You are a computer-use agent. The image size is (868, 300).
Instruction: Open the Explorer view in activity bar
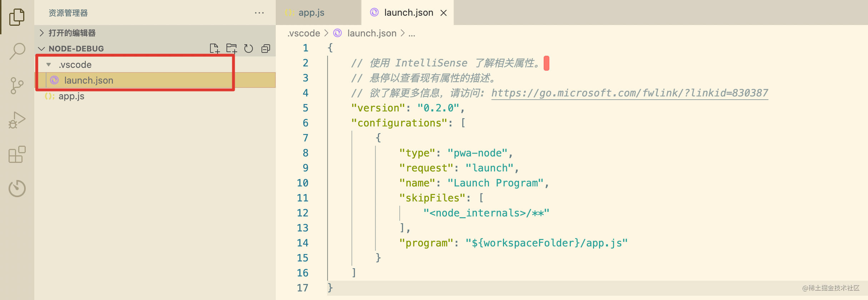(x=17, y=17)
